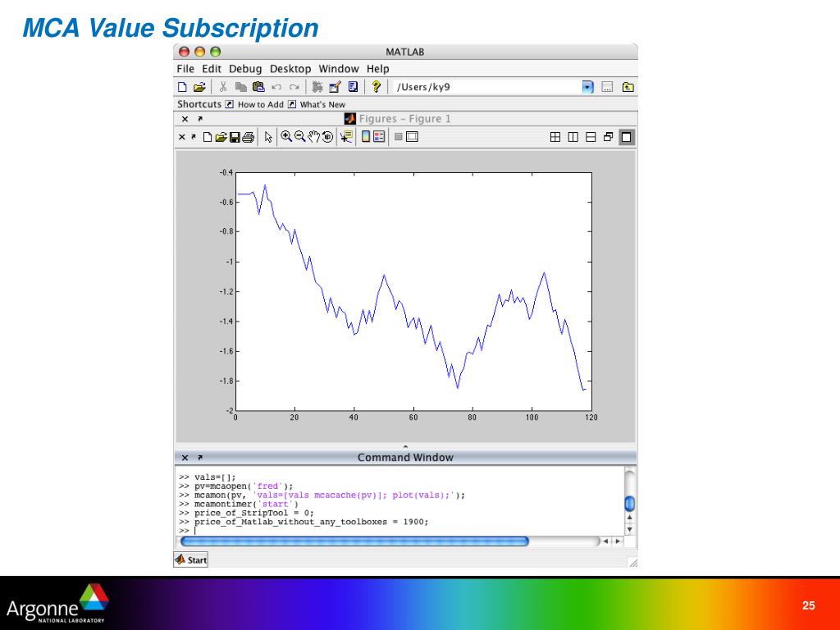Click the How to Add shortcut
840x630 pixels.
[x=254, y=104]
